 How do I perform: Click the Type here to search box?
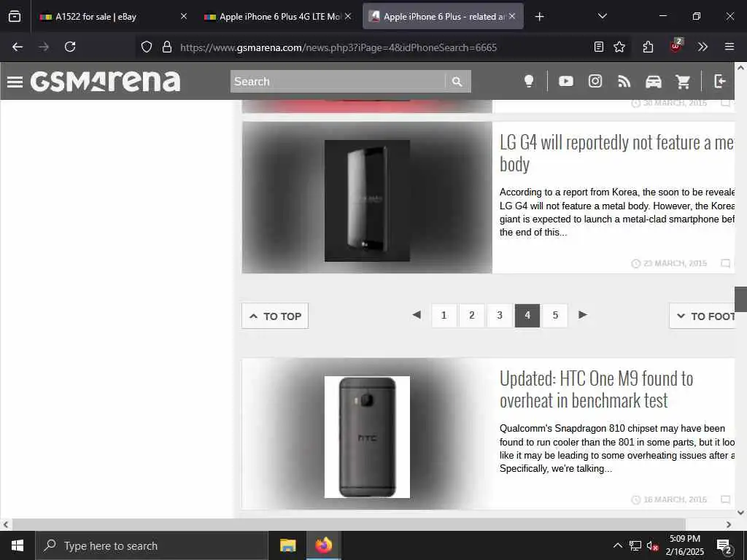click(152, 545)
